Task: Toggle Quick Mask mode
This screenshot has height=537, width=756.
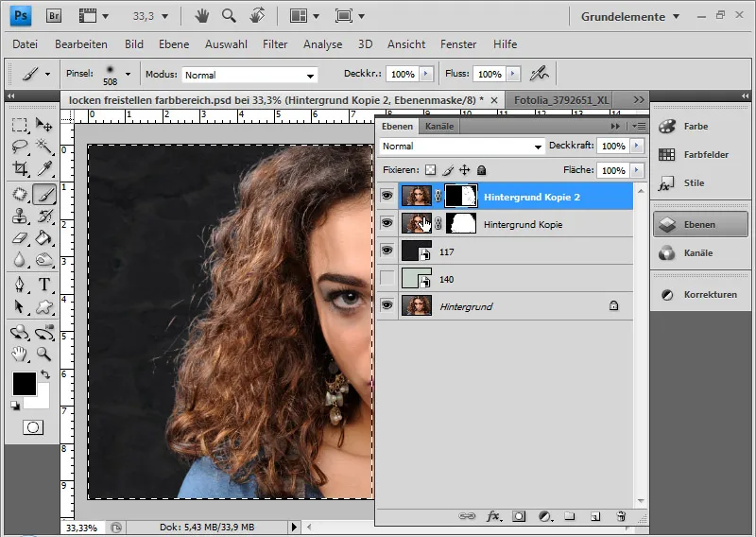Action: click(x=33, y=427)
